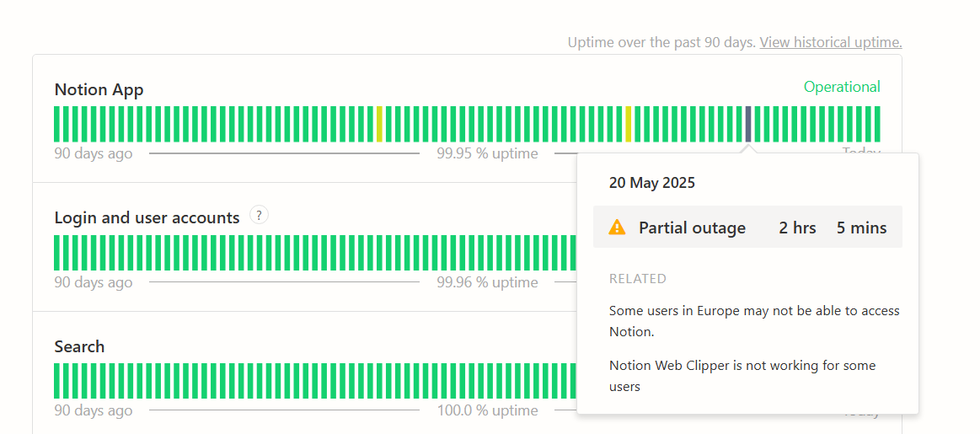Click the orange warning triangle in the tooltip

click(618, 228)
